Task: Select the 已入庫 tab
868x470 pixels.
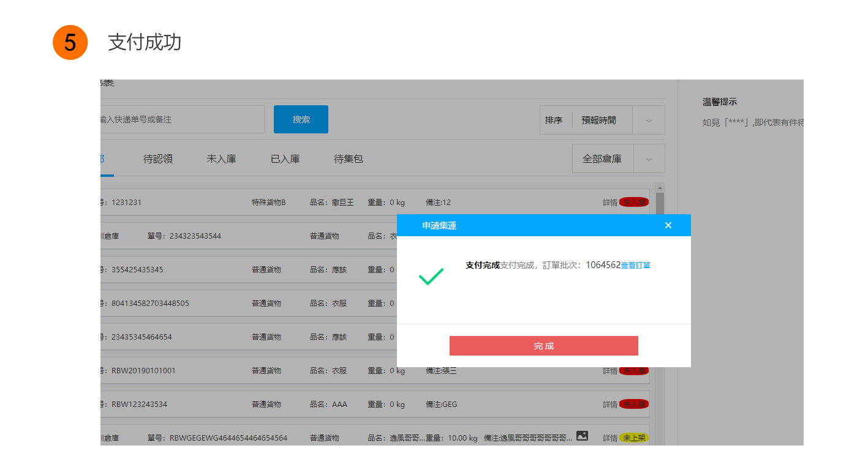Action: (x=285, y=159)
